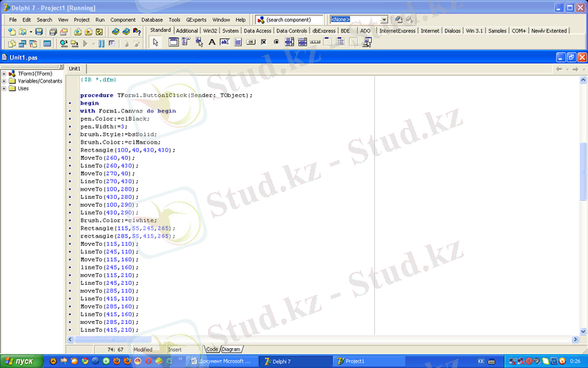
Task: Click Remove File from Project icon
Action: pos(88,32)
